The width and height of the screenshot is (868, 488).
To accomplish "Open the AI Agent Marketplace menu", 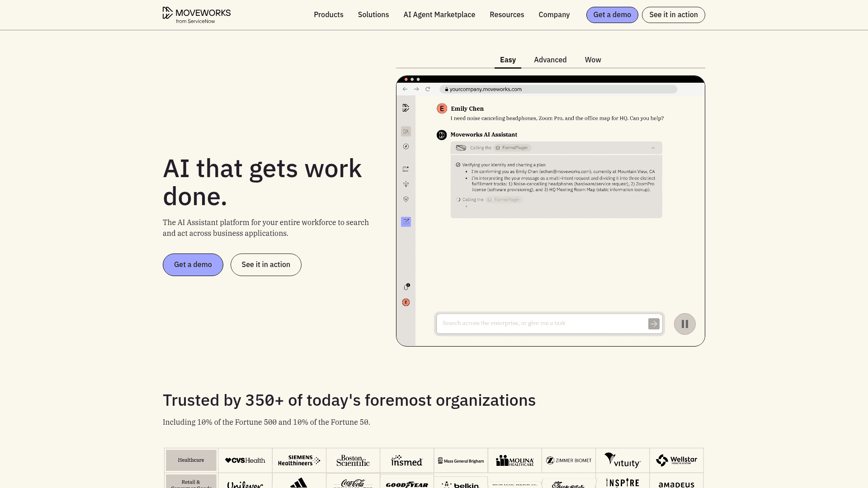I will pyautogui.click(x=439, y=14).
